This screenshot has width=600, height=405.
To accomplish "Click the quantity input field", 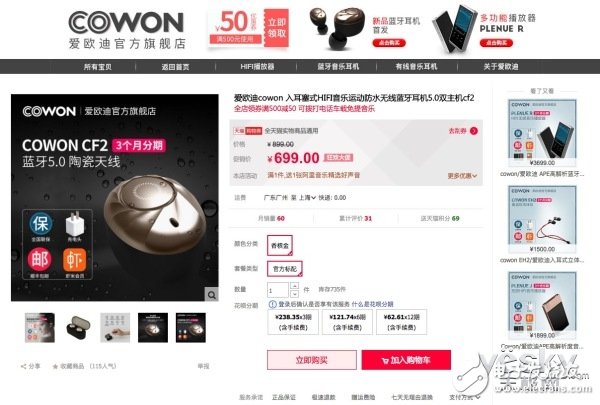I will 278,290.
